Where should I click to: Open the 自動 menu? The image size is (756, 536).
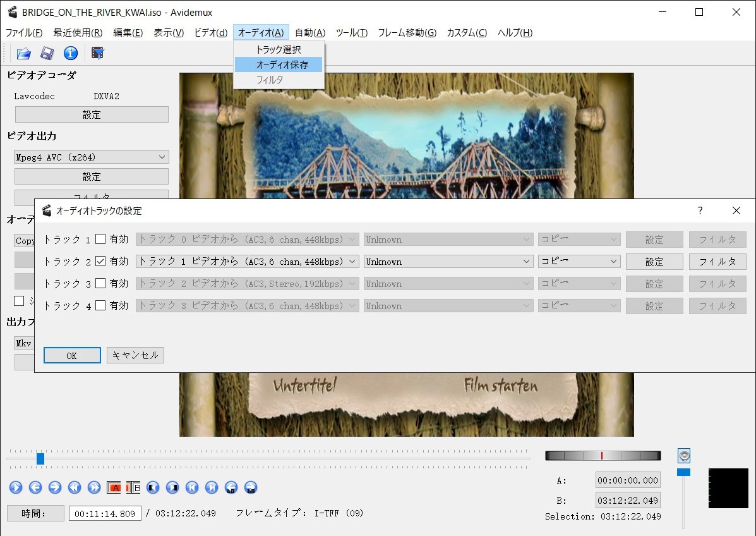pos(310,32)
